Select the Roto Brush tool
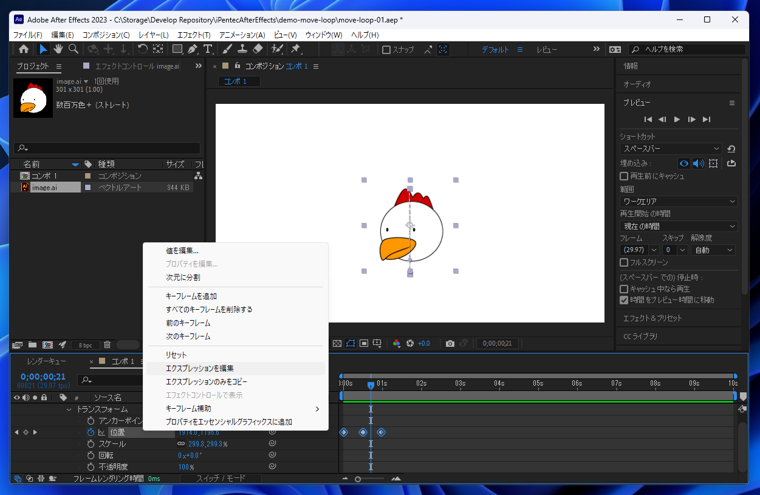This screenshot has width=760, height=495. pyautogui.click(x=277, y=49)
